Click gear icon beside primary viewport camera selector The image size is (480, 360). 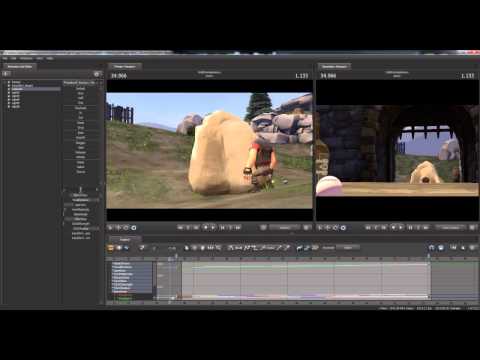pos(306,228)
